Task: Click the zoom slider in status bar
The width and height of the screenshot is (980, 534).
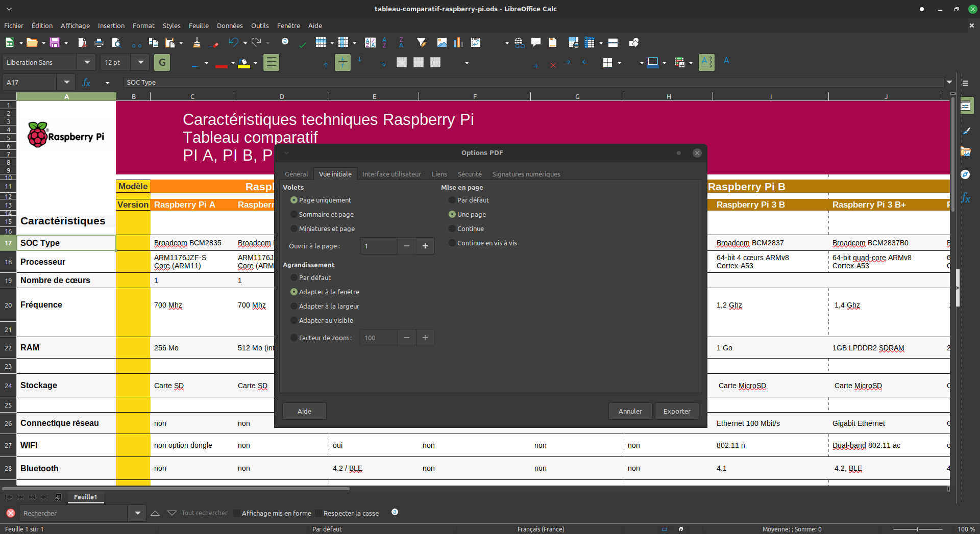Action: pos(917,529)
